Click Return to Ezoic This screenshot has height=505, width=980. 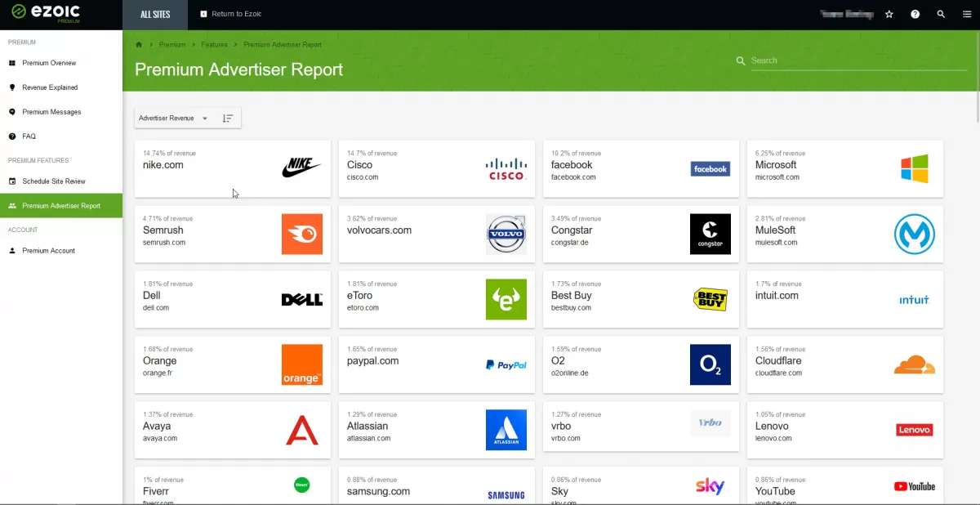(231, 14)
